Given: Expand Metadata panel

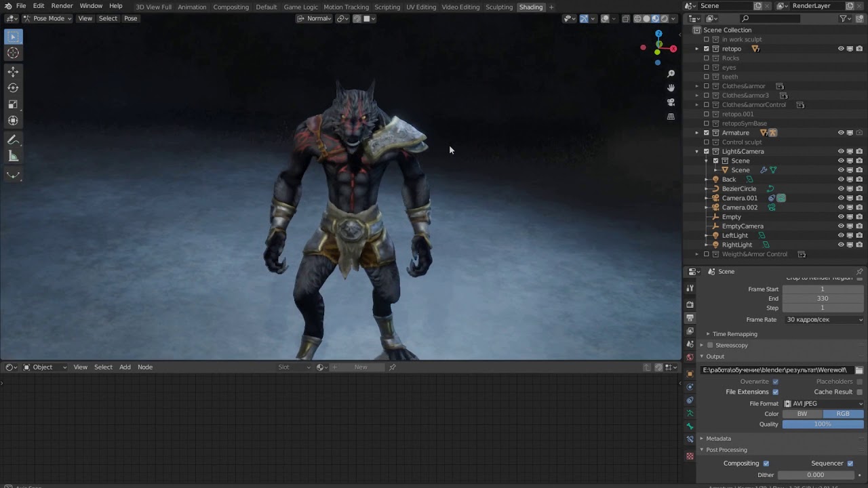Looking at the screenshot, I should 702,439.
